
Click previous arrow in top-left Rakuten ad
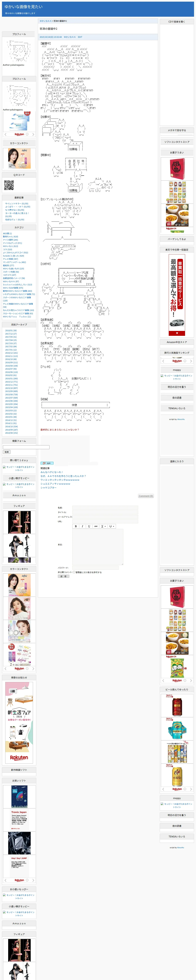5,134
